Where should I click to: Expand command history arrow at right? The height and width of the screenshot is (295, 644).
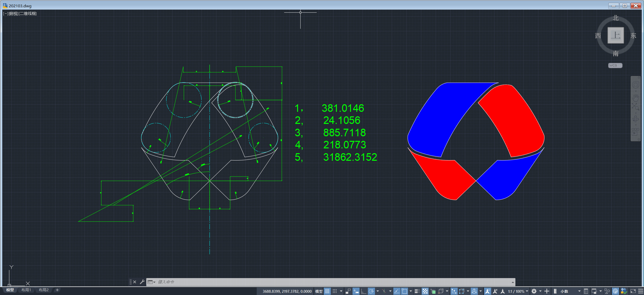(x=513, y=282)
